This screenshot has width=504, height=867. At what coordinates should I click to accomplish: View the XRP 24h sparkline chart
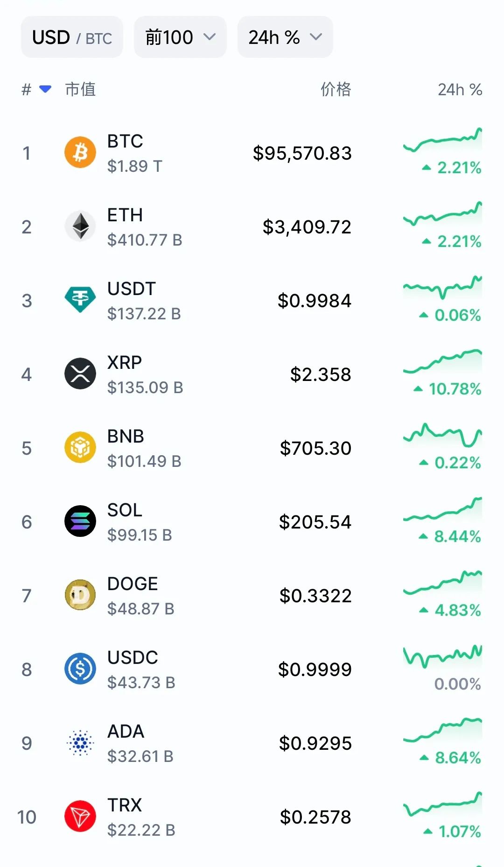tap(442, 362)
